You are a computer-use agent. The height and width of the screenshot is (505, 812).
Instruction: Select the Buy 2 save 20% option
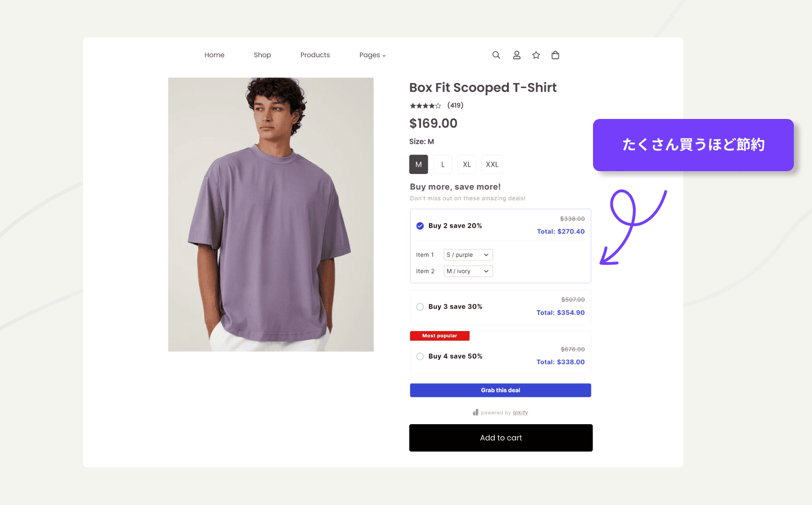tap(420, 226)
